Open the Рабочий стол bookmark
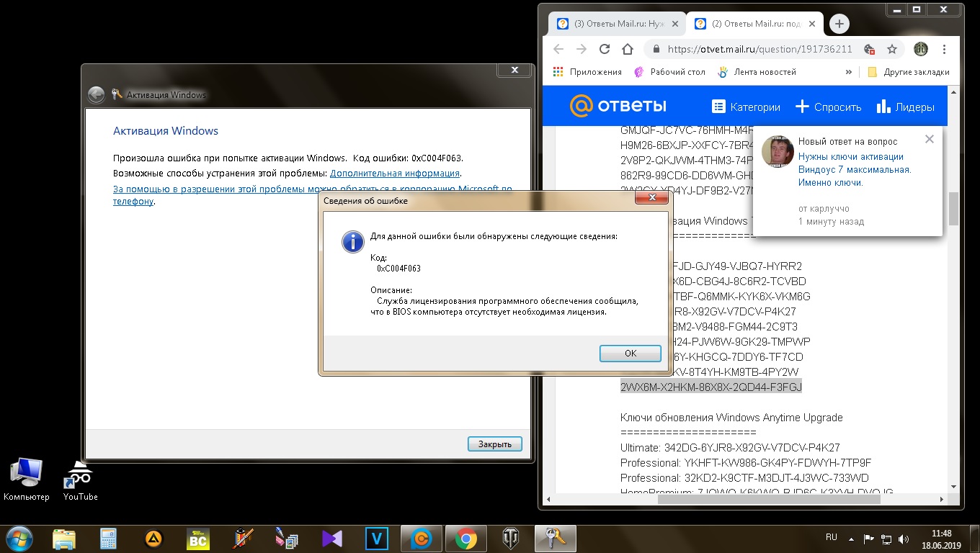This screenshot has width=980, height=553. (669, 72)
